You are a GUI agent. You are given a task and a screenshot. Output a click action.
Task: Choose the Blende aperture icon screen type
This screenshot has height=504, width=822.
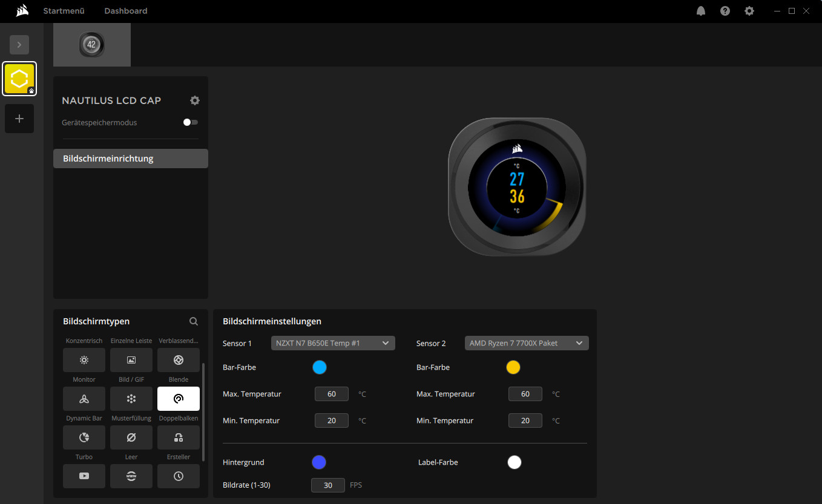(x=179, y=360)
